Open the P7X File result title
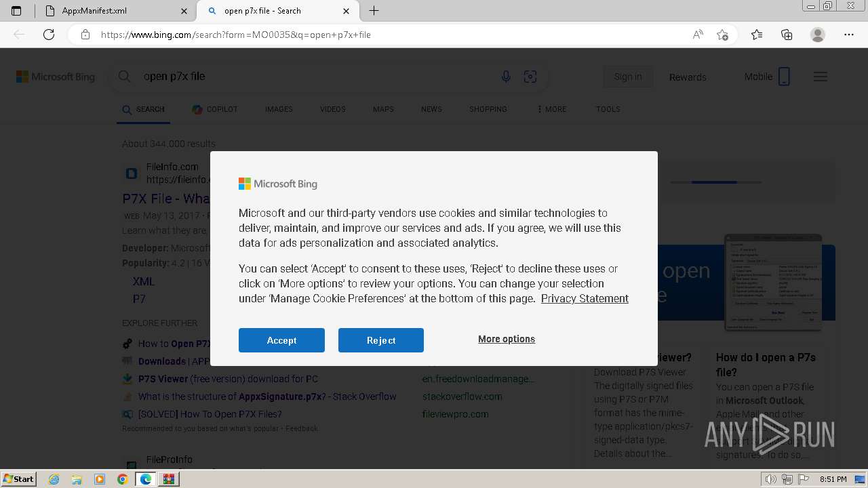 click(166, 199)
